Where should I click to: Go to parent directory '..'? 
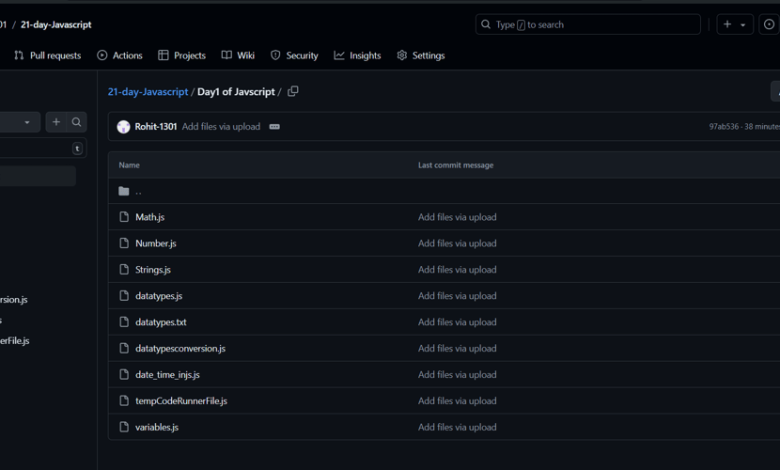click(138, 191)
